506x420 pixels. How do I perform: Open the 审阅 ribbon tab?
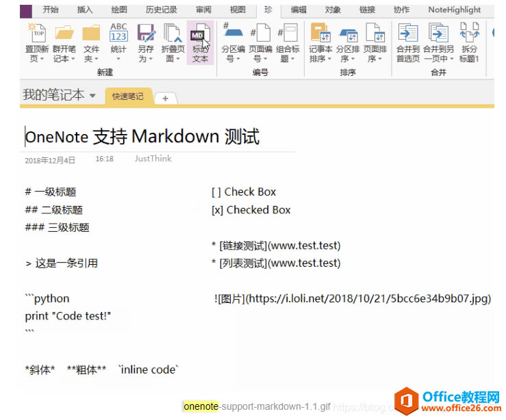click(x=203, y=10)
